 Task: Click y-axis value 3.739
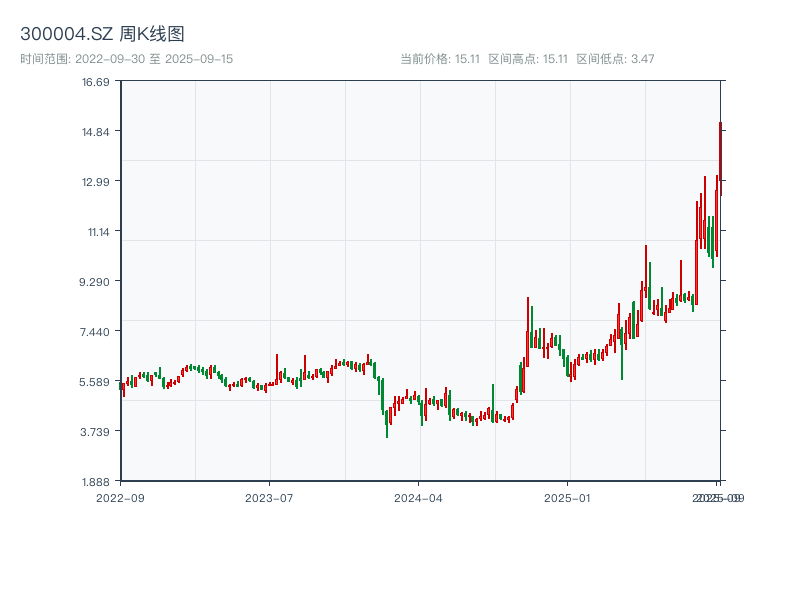[x=94, y=432]
